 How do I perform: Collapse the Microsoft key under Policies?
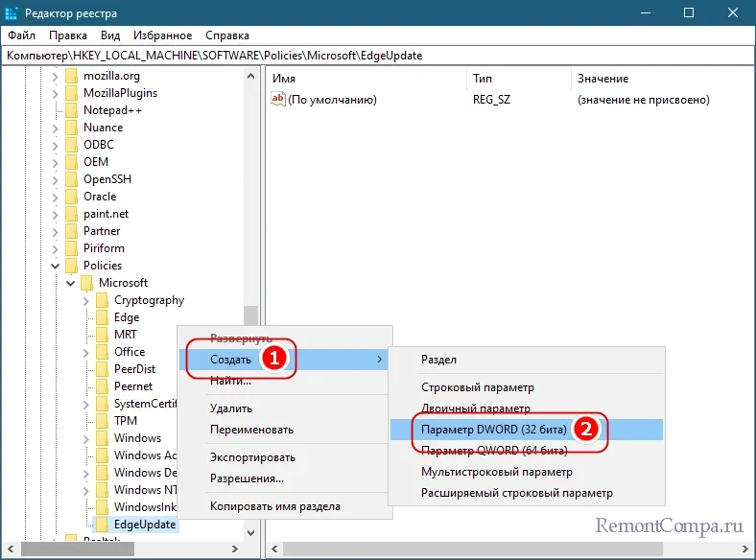pyautogui.click(x=71, y=283)
